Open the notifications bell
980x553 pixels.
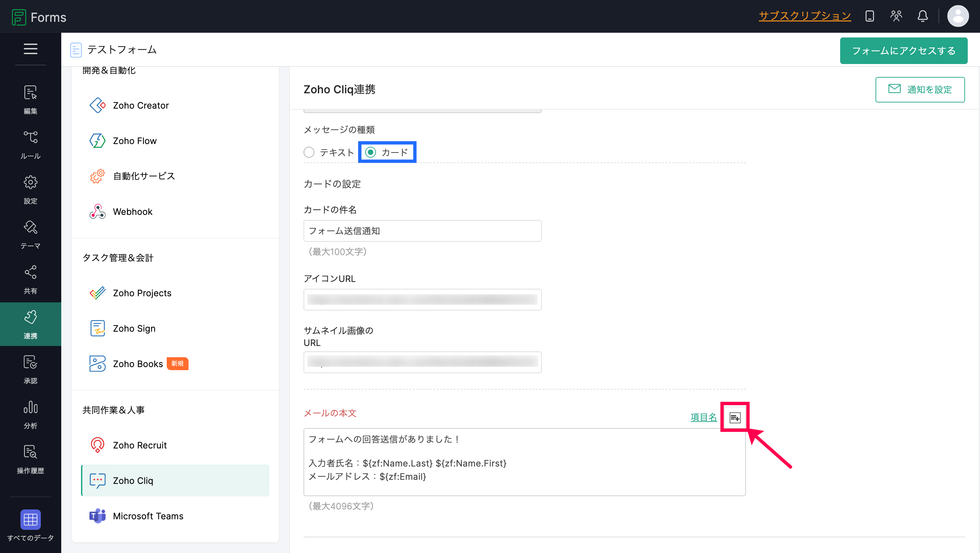[922, 16]
